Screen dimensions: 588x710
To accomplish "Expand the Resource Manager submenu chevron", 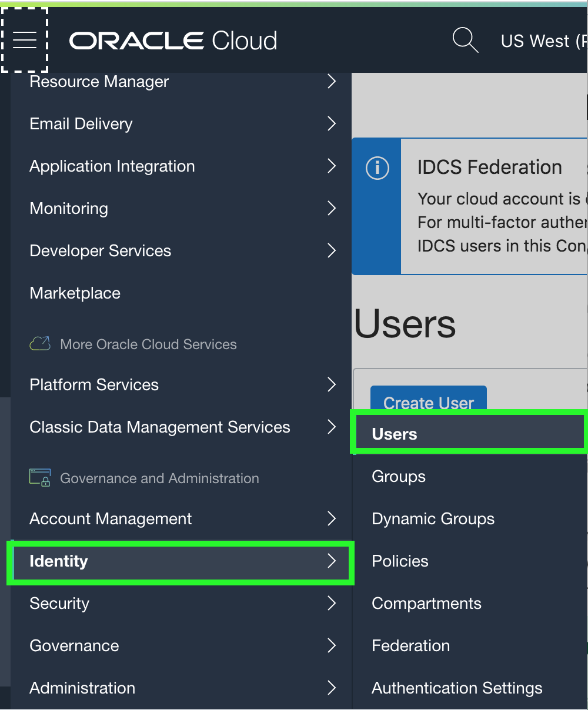I will pyautogui.click(x=332, y=82).
